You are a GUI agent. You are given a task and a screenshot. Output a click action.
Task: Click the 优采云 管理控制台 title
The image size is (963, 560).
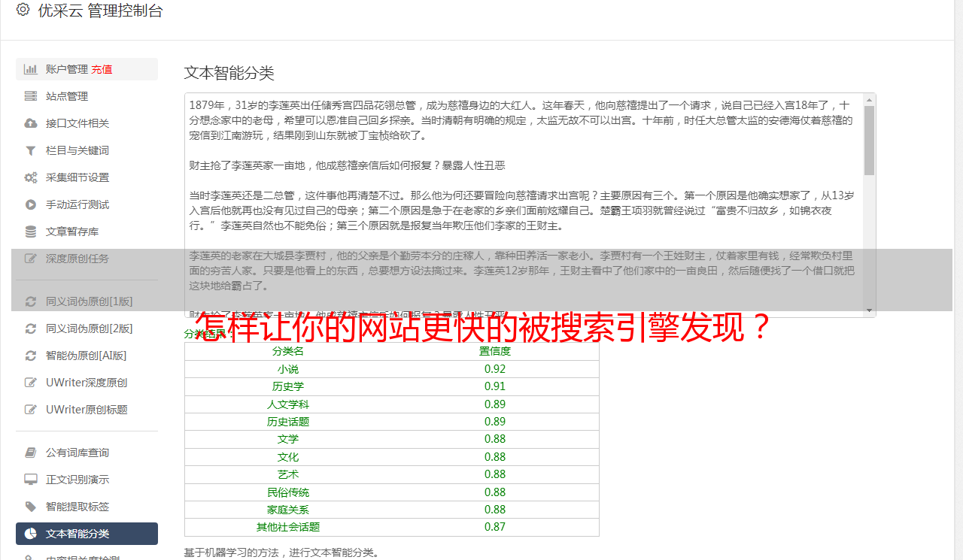click(100, 11)
